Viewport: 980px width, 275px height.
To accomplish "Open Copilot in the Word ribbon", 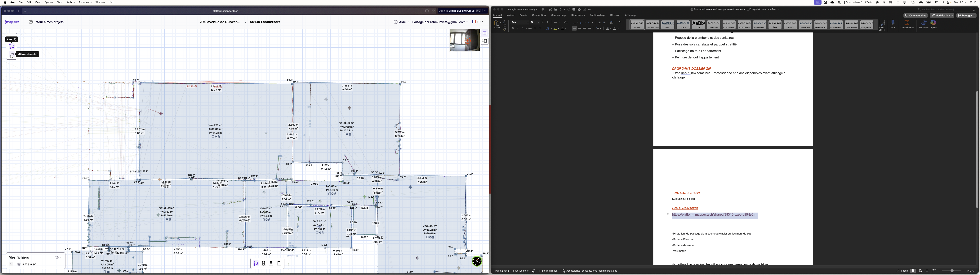I will 933,23.
